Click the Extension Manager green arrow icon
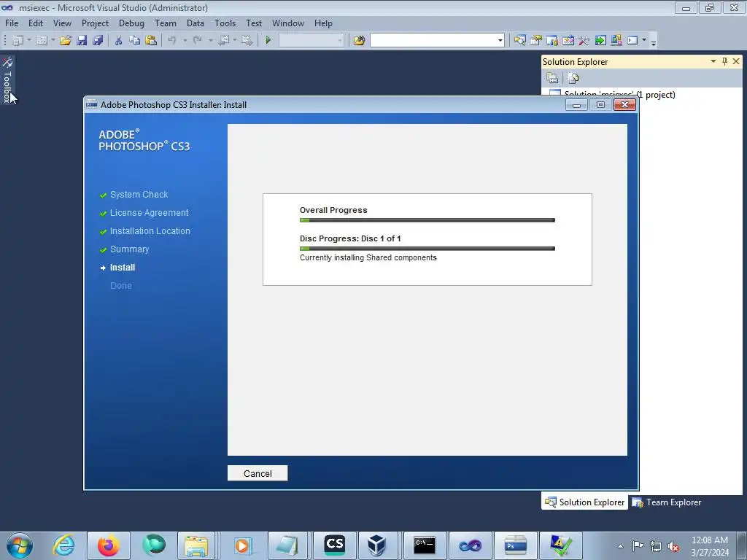This screenshot has height=560, width=747. pos(600,41)
